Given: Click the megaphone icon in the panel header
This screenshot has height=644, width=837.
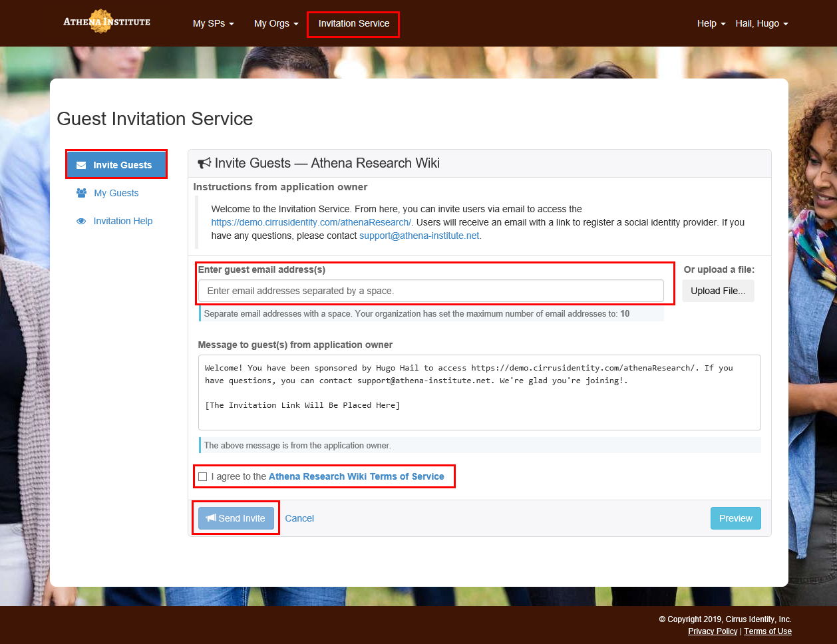Looking at the screenshot, I should click(x=204, y=163).
